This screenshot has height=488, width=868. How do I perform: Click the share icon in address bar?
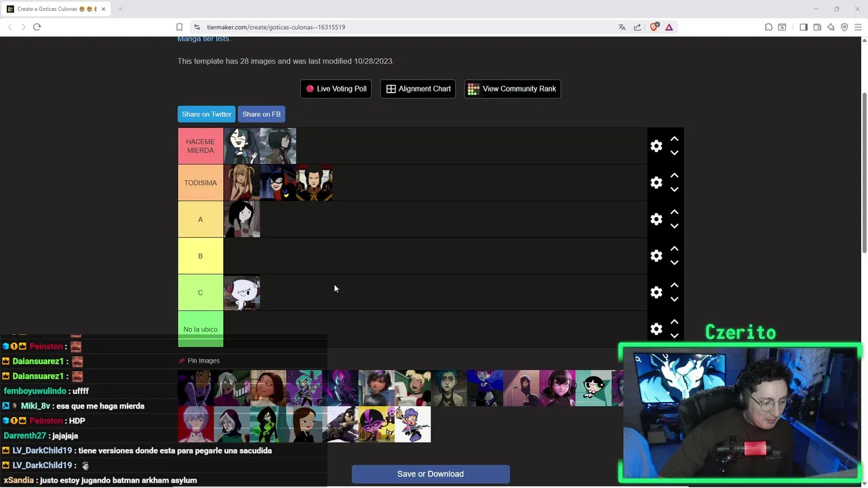click(637, 27)
